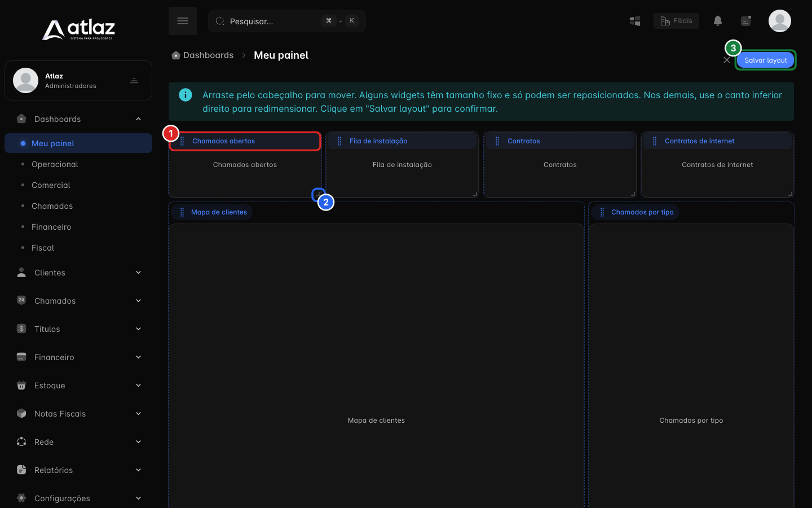Click the Atlaz logo

(x=78, y=29)
